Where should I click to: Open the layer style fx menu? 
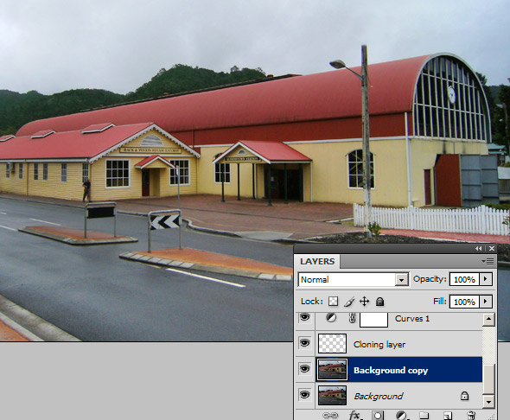[355, 416]
